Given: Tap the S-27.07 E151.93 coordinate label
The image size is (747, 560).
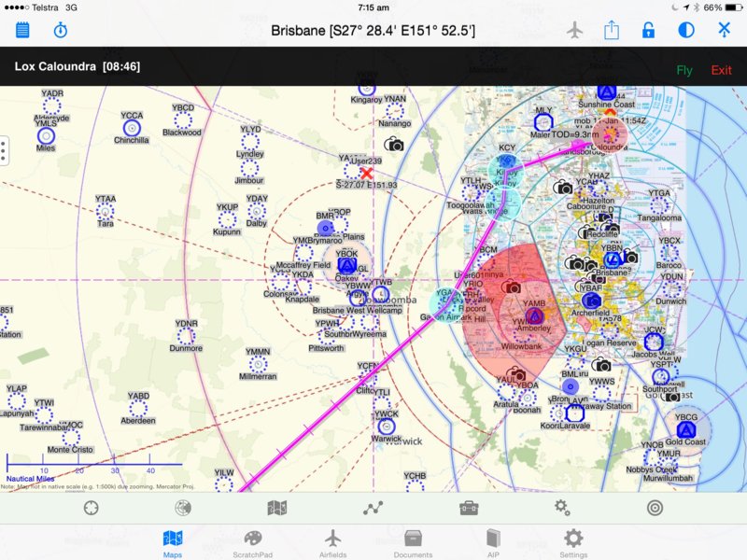Looking at the screenshot, I should (366, 185).
